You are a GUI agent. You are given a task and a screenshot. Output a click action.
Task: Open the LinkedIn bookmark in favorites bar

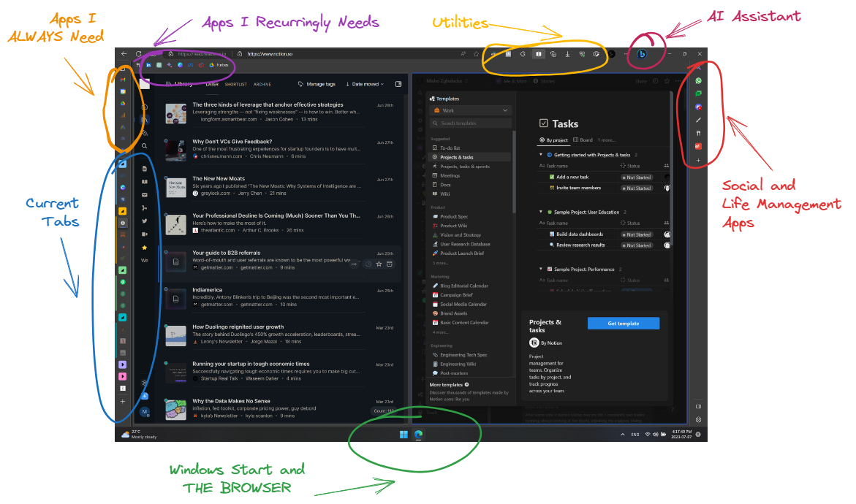pos(148,65)
